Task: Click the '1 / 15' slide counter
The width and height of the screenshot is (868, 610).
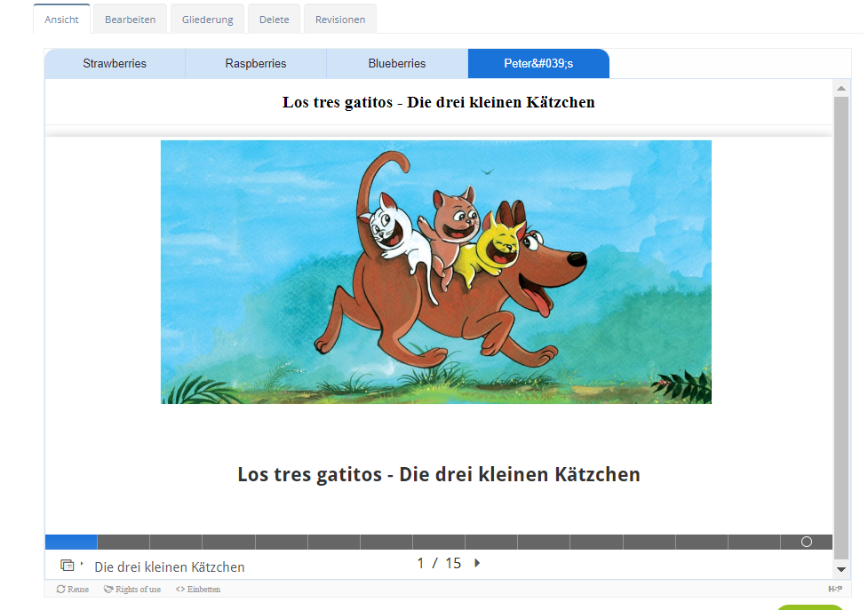Action: [439, 563]
